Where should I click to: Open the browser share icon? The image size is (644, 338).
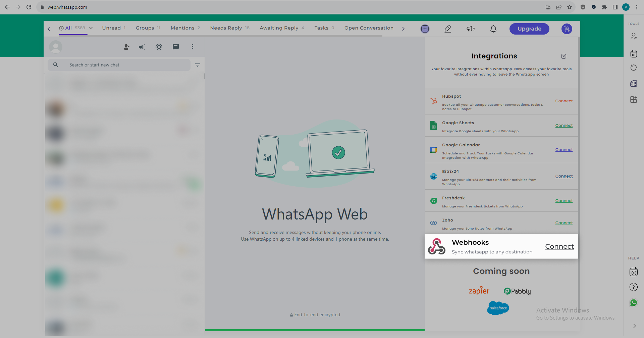pyautogui.click(x=559, y=7)
